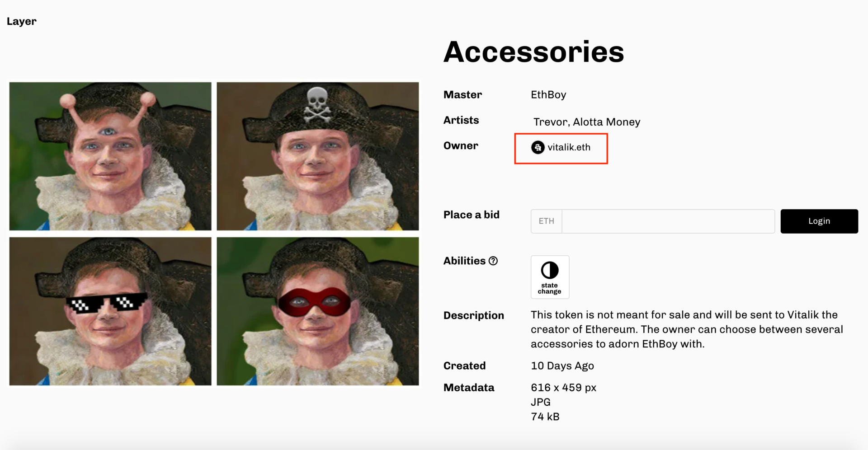Click the Accessories title heading
The height and width of the screenshot is (450, 868).
(x=533, y=52)
